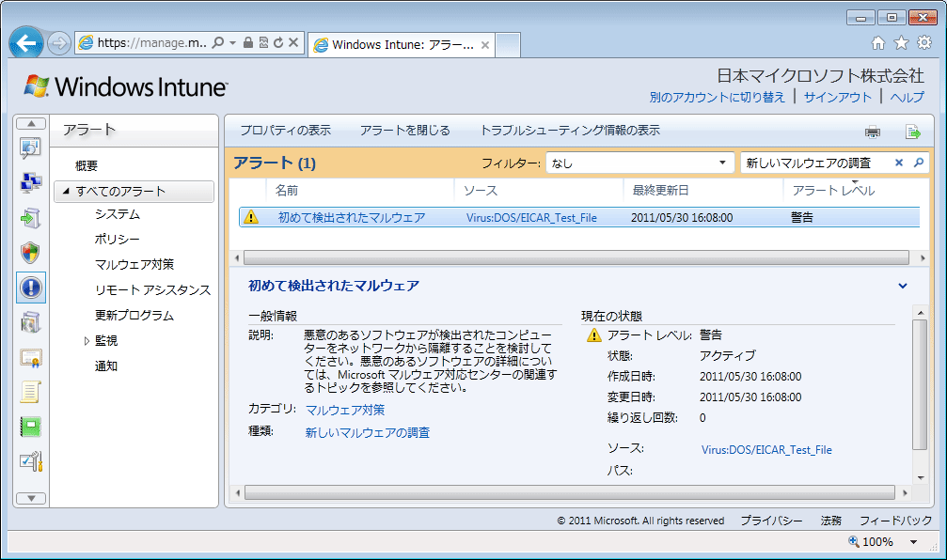Open Favorites star icon
Viewport: 947px width, 560px height.
901,43
